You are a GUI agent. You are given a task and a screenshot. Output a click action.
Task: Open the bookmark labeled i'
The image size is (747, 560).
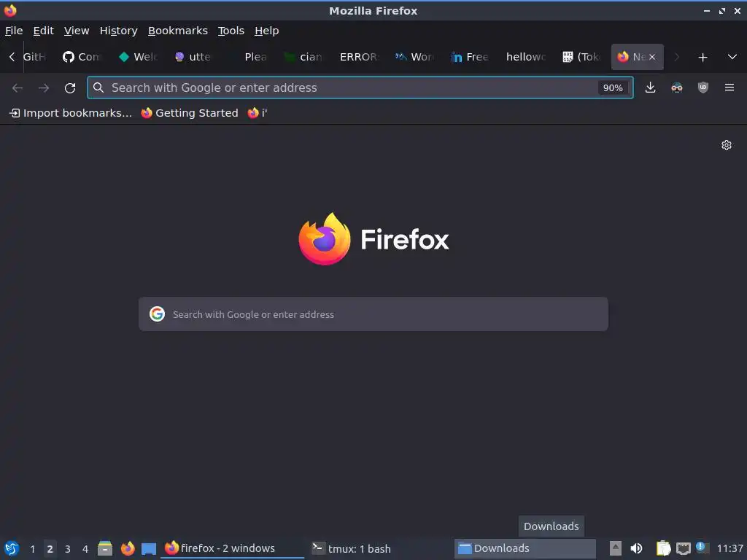[258, 113]
